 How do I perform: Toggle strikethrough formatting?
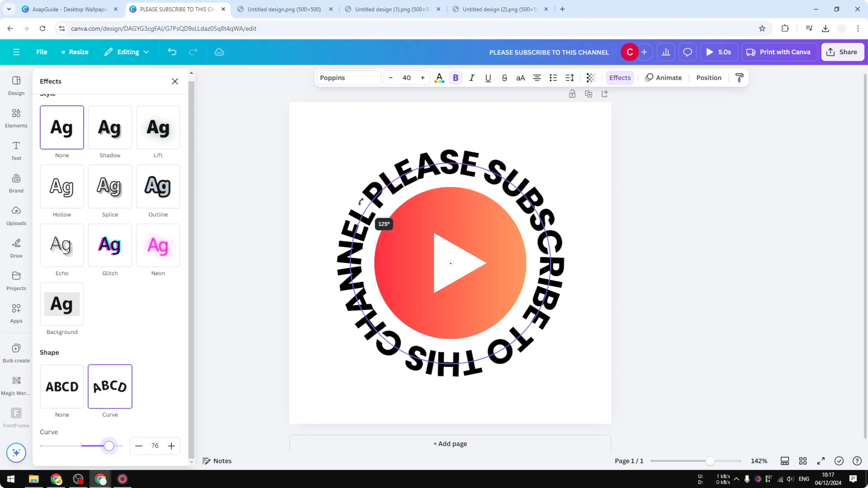tap(505, 78)
